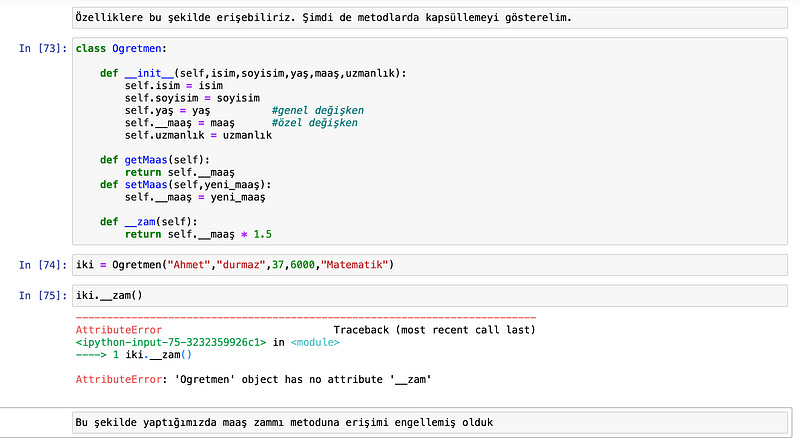Screen dimensions: 800x444
Task: Click the def getMaas(self) line
Action: pos(155,160)
